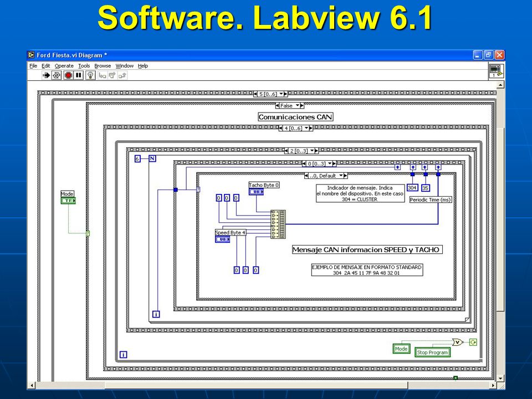Click the Periodic Time (ms) label

click(x=431, y=200)
